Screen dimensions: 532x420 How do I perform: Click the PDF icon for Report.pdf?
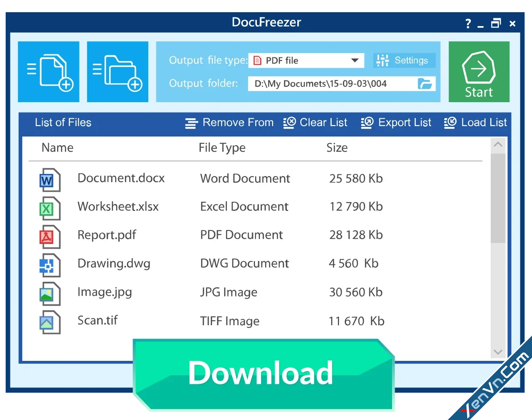49,237
